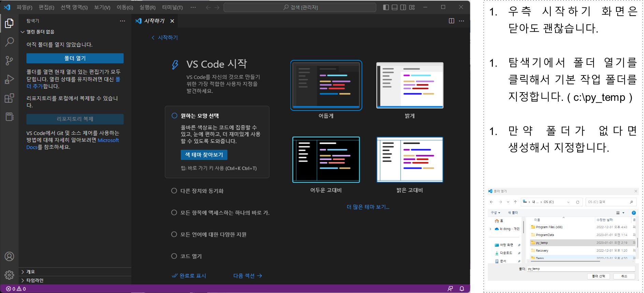
Task: Click 폴더 선택 button in folder dialog
Action: 599,276
